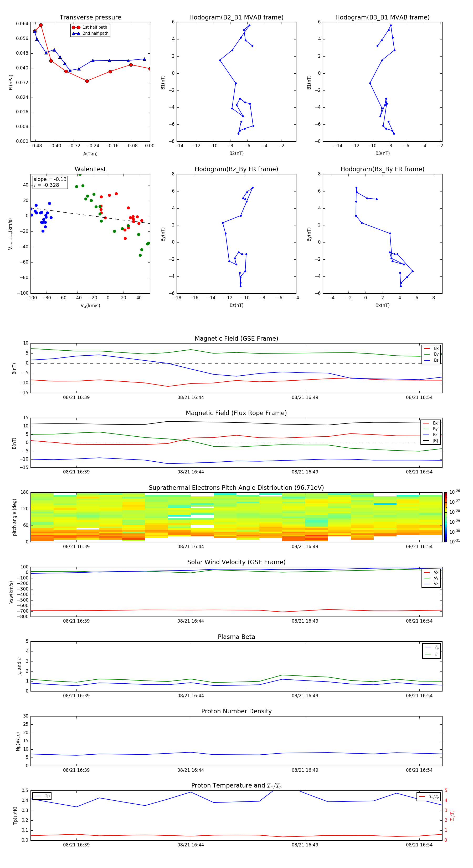473x868 pixels.
Task: Select Bx' in the Flux Rope legend
Action: click(431, 423)
